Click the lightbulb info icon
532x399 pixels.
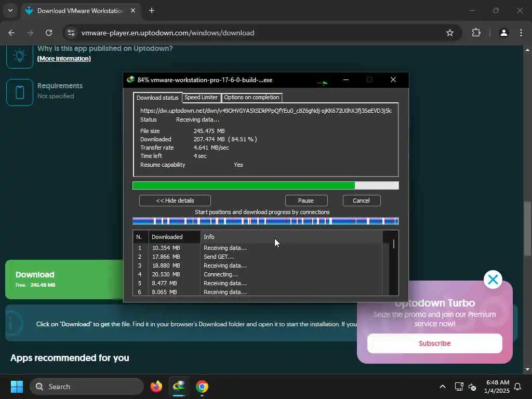pos(20,56)
